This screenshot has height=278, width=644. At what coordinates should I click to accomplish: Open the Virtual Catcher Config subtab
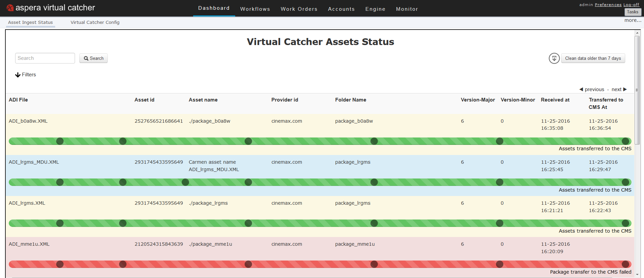pos(95,22)
